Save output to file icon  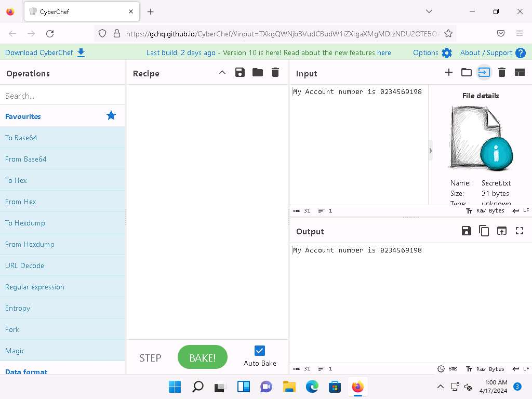(x=467, y=231)
